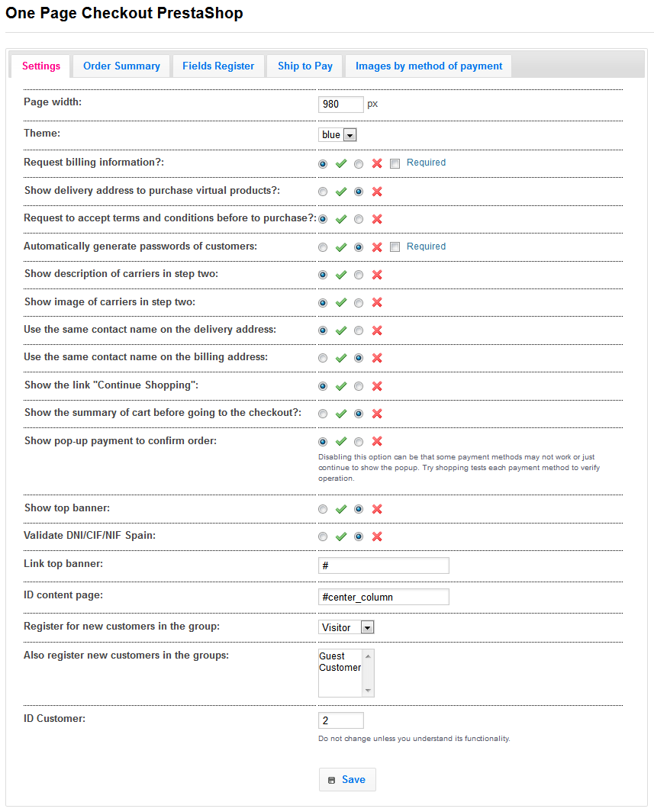654x812 pixels.
Task: Click red X for Request billing information
Action: [x=376, y=163]
